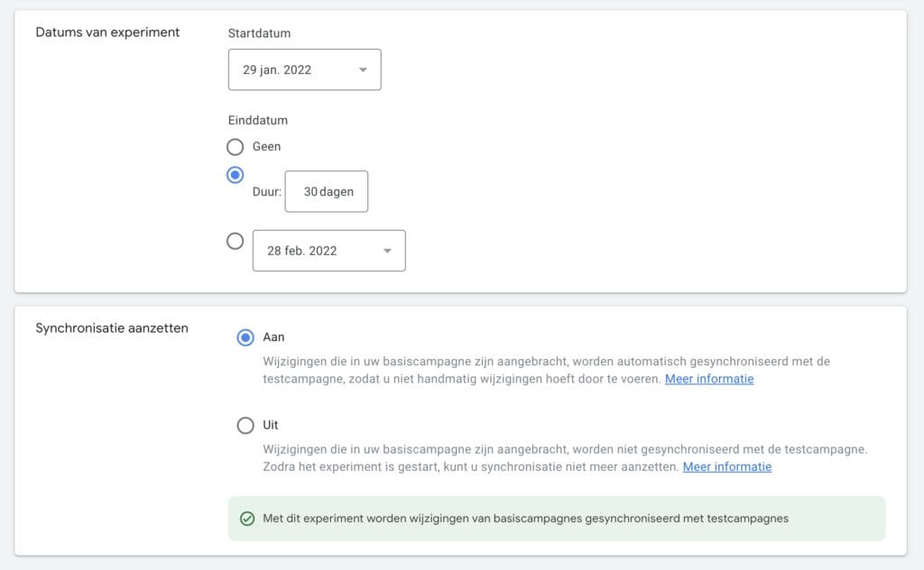Click the Startdatum label
The height and width of the screenshot is (570, 924).
coord(259,33)
